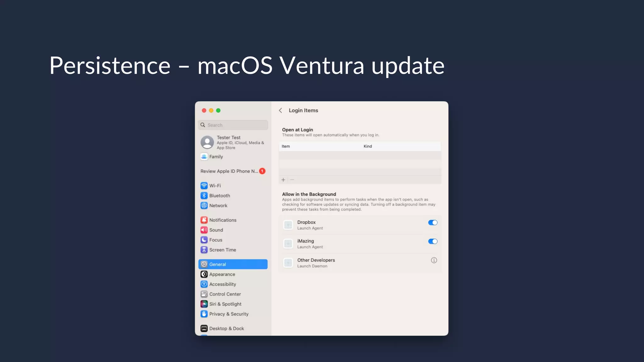Remove login item with minus button

pyautogui.click(x=292, y=180)
